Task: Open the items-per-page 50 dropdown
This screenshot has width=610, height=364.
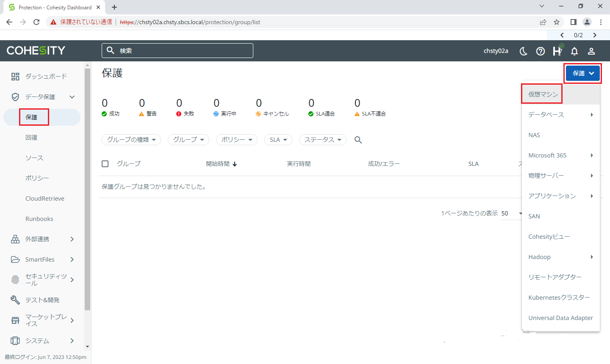Action: pyautogui.click(x=512, y=213)
